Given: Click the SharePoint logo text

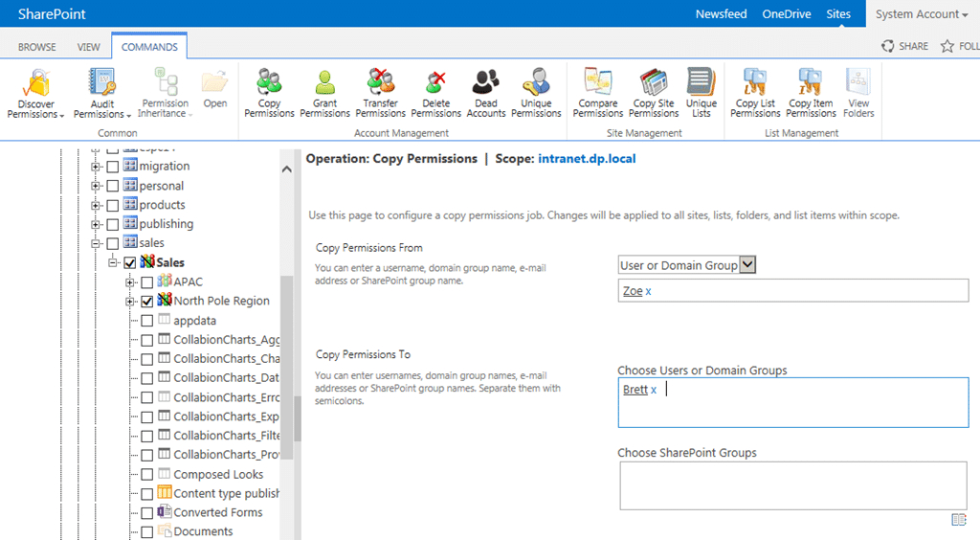Looking at the screenshot, I should [x=52, y=13].
